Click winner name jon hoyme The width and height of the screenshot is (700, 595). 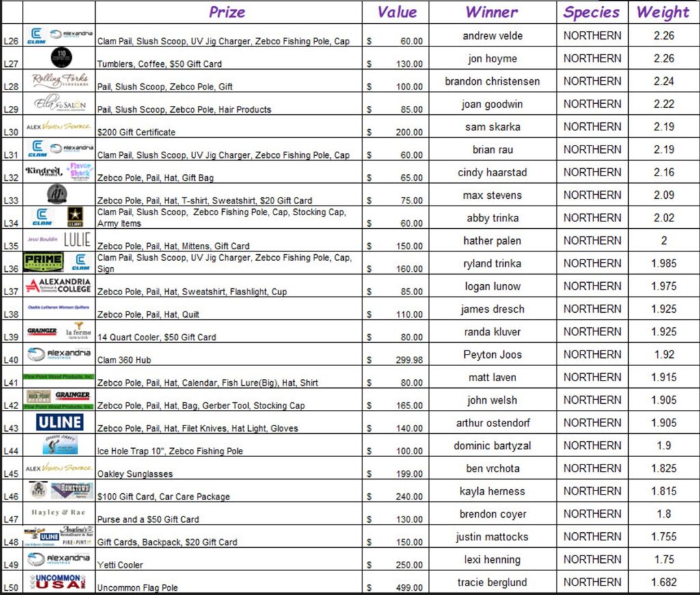[x=492, y=59]
